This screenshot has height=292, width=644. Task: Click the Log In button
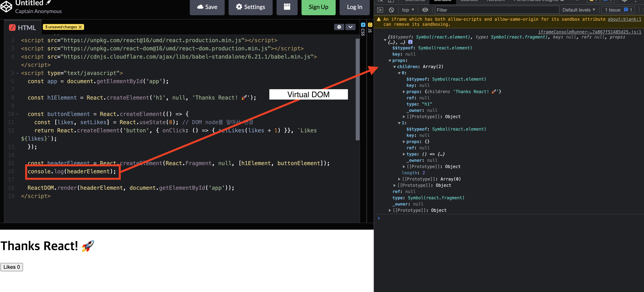coord(354,7)
